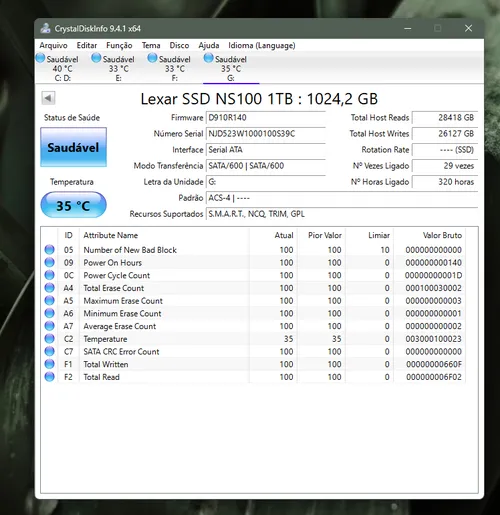Select the C: D: disk tab
Image resolution: width=500 pixels, height=515 pixels.
[x=63, y=68]
